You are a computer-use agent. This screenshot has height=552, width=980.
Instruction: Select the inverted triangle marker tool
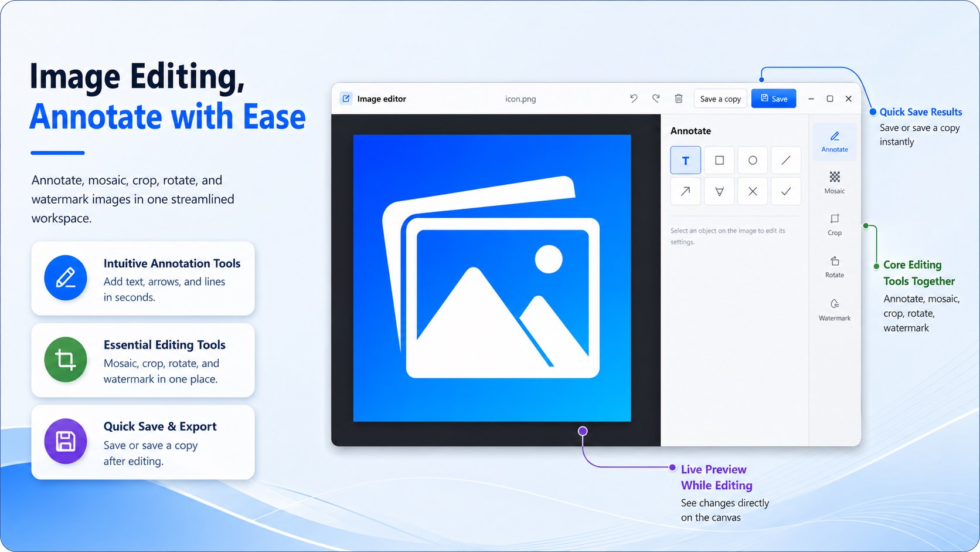[x=719, y=191]
